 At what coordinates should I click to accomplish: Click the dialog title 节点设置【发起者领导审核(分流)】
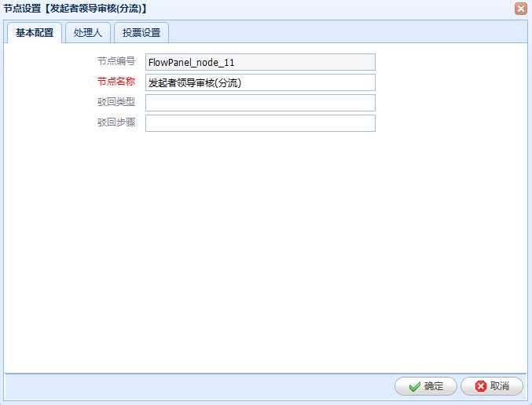(76, 8)
